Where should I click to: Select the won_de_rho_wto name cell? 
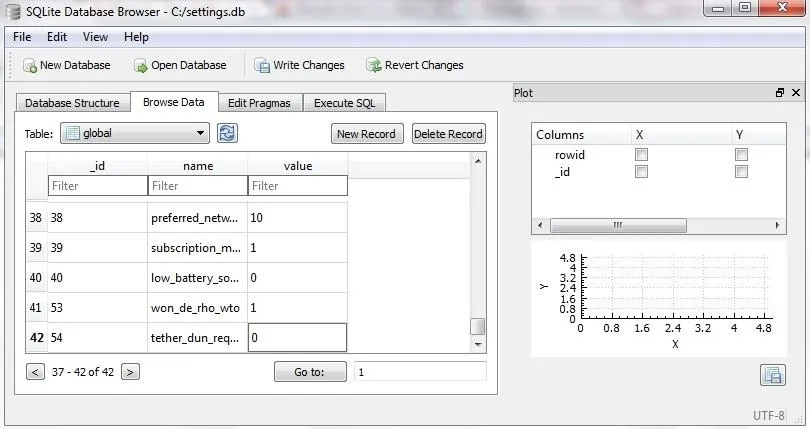[197, 308]
